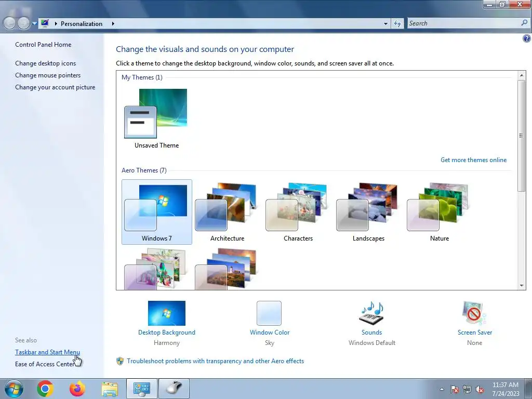This screenshot has width=532, height=399.
Task: Click the Personalization breadcrumb
Action: [82, 24]
